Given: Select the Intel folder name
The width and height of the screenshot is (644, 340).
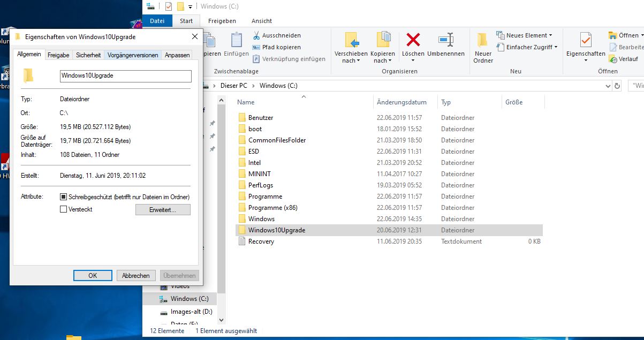Looking at the screenshot, I should click(x=255, y=162).
